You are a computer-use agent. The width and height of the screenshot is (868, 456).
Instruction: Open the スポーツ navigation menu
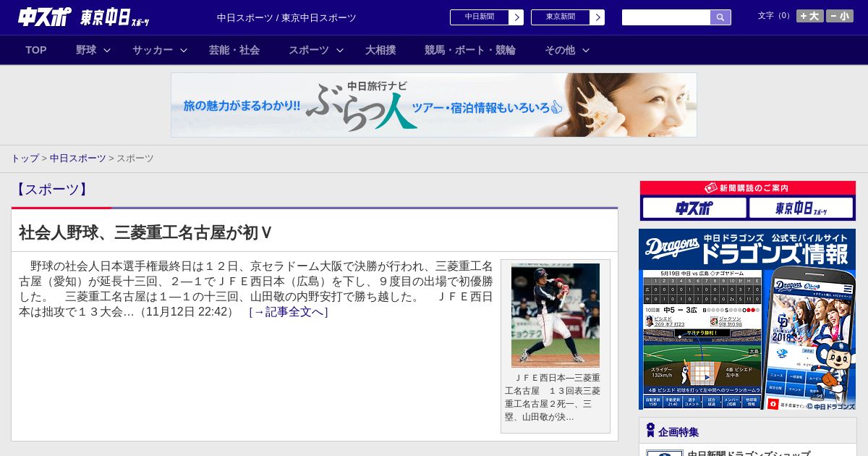tap(309, 50)
